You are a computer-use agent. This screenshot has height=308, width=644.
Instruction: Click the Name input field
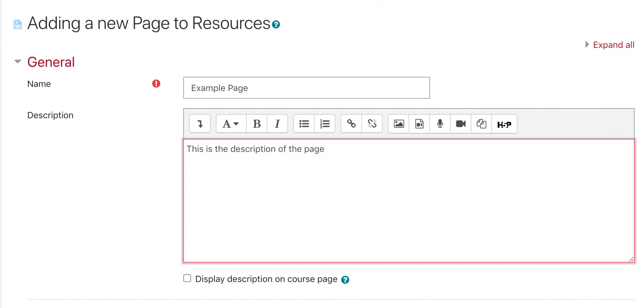306,88
